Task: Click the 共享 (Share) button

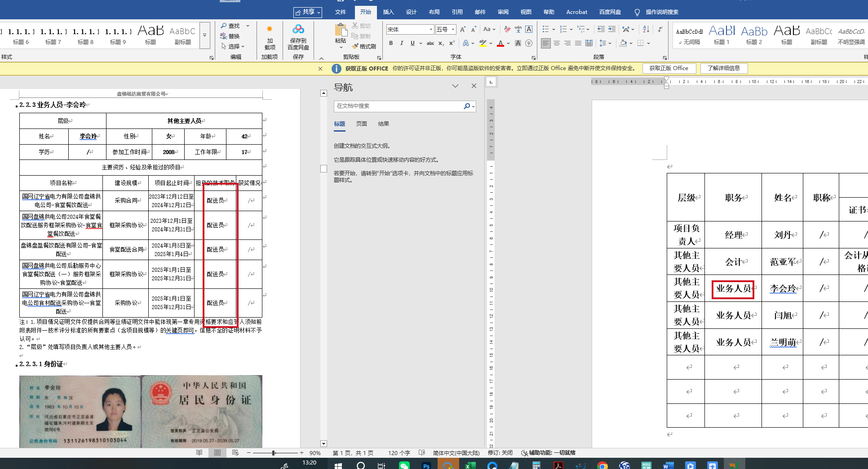Action: [308, 12]
